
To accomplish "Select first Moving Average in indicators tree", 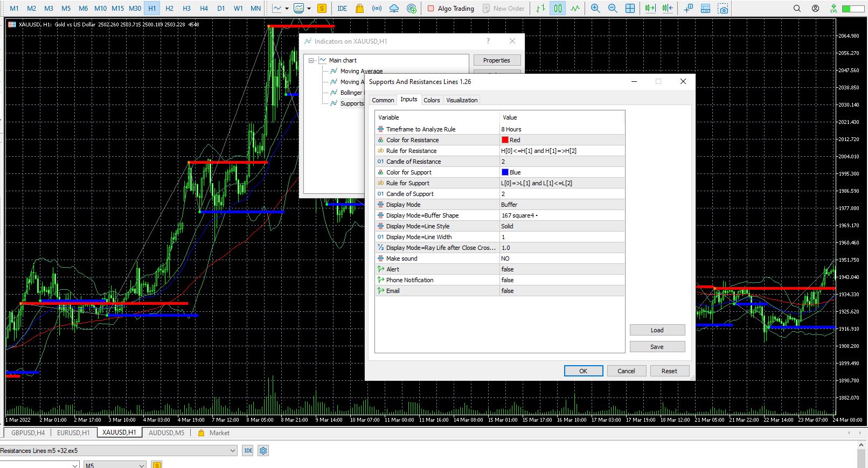I will [x=361, y=71].
